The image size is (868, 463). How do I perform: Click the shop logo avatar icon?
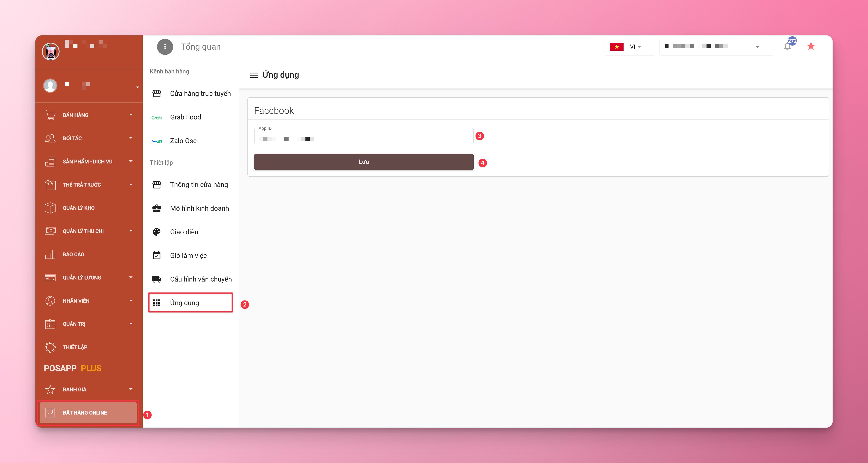pos(50,52)
